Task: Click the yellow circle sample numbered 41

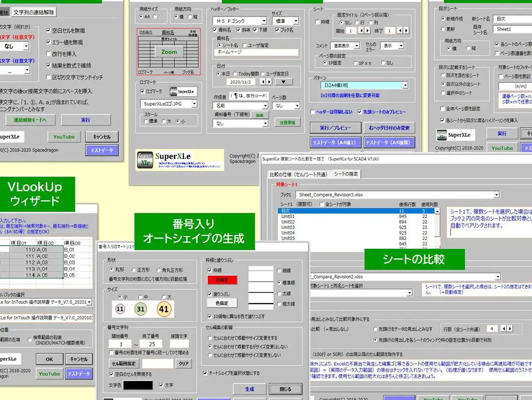Action: coord(163,309)
